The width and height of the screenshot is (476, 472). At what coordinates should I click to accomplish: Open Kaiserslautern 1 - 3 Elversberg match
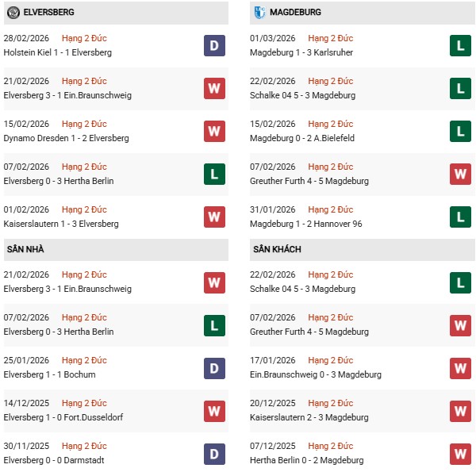pos(61,224)
